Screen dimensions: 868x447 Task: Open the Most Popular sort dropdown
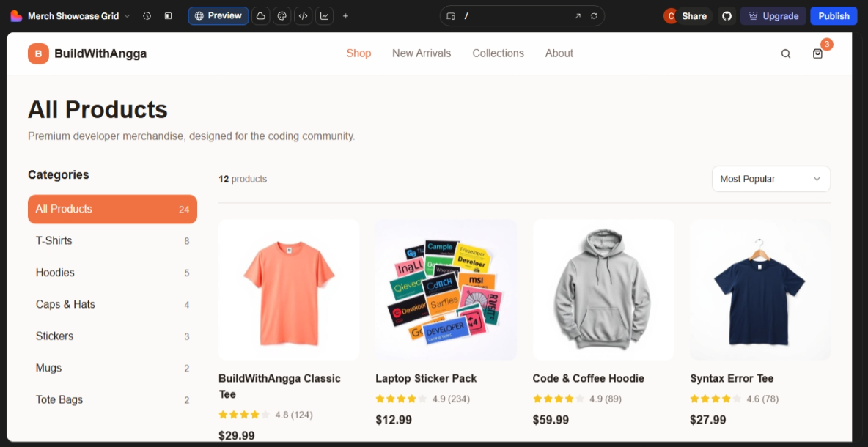770,179
